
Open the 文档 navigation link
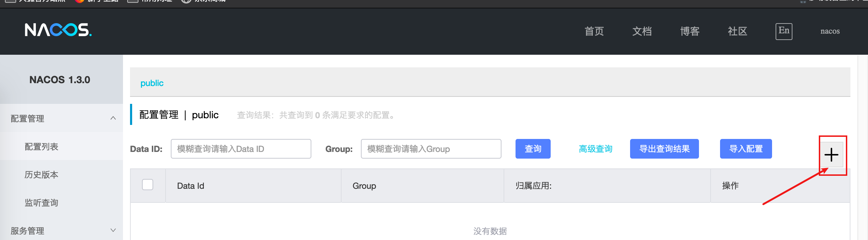642,31
